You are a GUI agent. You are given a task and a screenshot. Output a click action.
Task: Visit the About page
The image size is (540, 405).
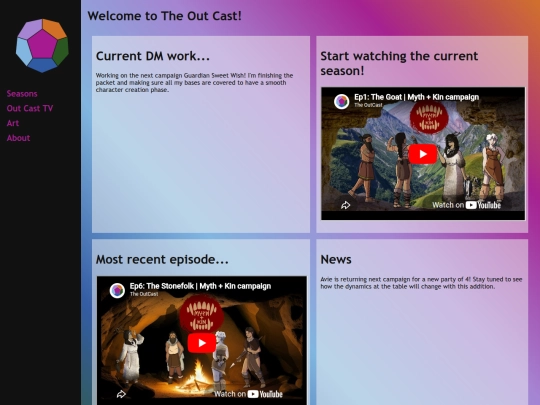(19, 138)
